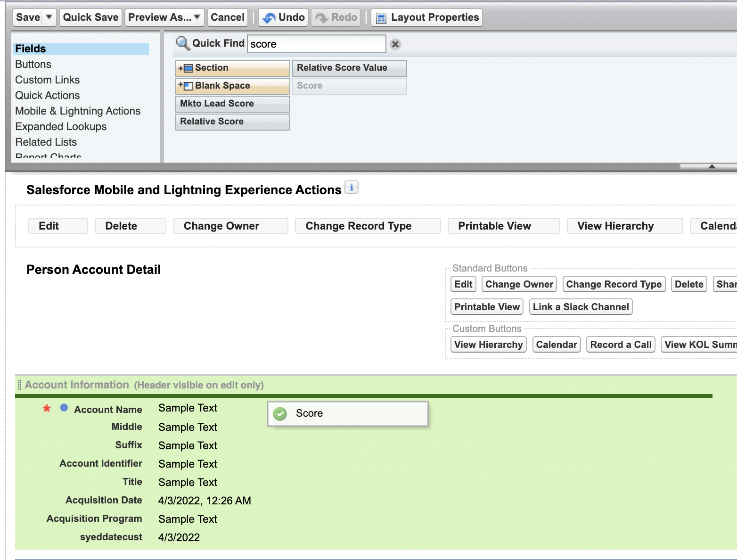Viewport: 737px width, 560px height.
Task: Select the Blank Space palette item icon
Action: pyautogui.click(x=186, y=86)
